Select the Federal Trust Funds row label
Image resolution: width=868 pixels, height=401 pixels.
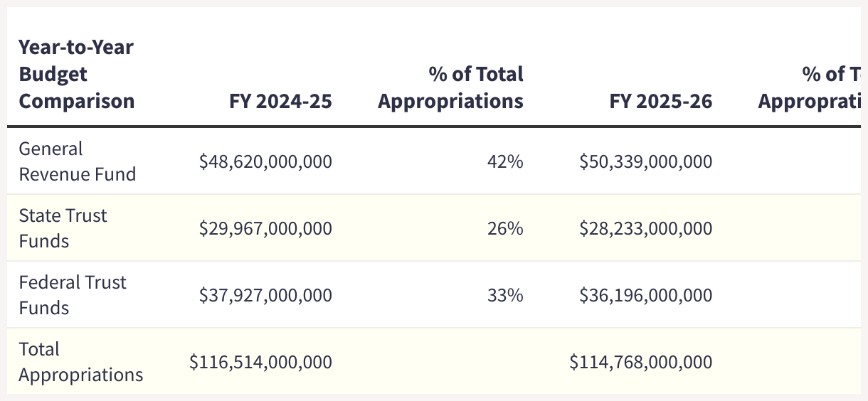point(72,295)
